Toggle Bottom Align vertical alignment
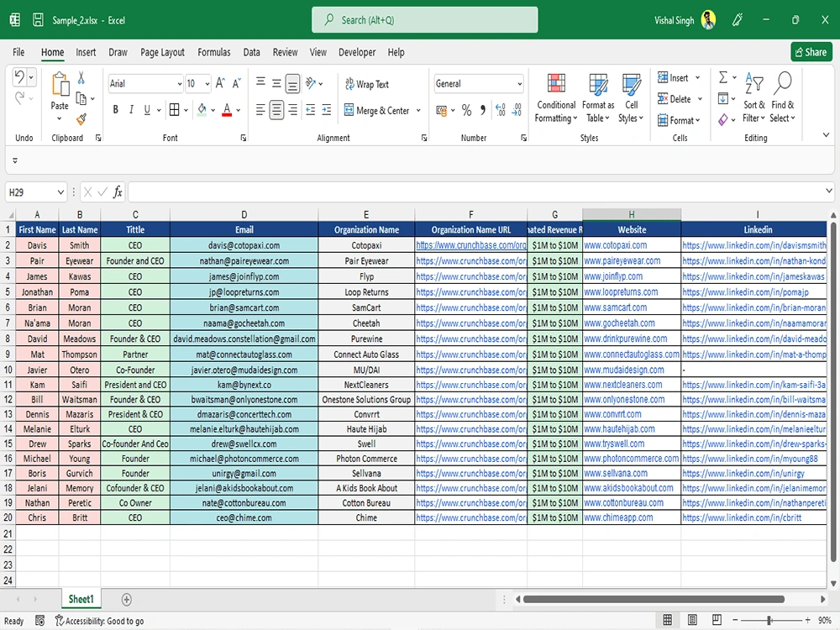 [292, 83]
